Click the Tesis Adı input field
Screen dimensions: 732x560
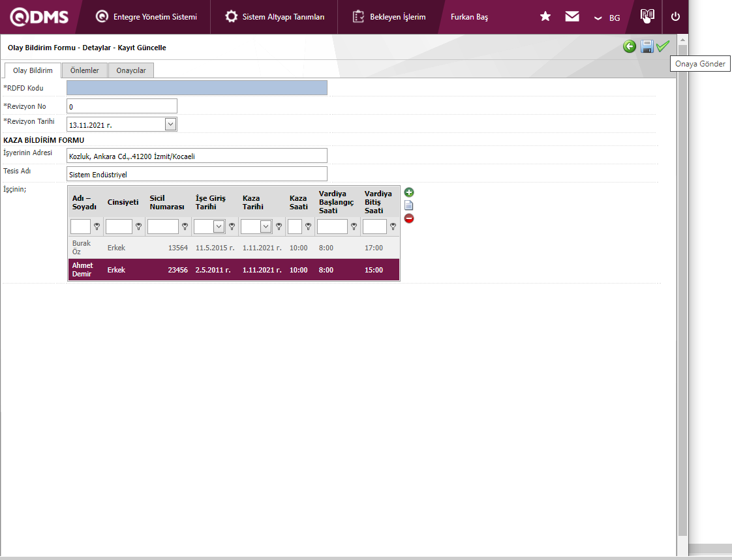(196, 174)
